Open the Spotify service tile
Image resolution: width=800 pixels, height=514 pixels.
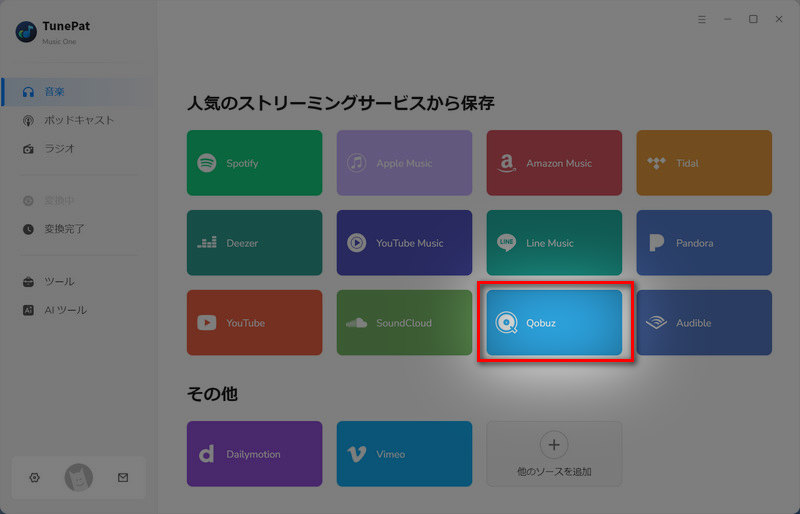pyautogui.click(x=254, y=163)
